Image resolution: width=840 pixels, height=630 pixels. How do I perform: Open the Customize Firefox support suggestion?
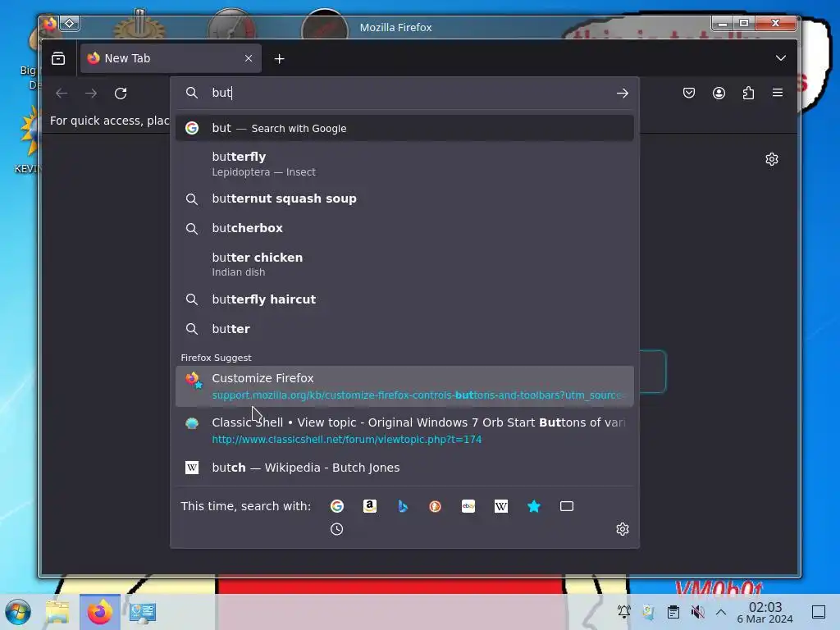tap(404, 386)
